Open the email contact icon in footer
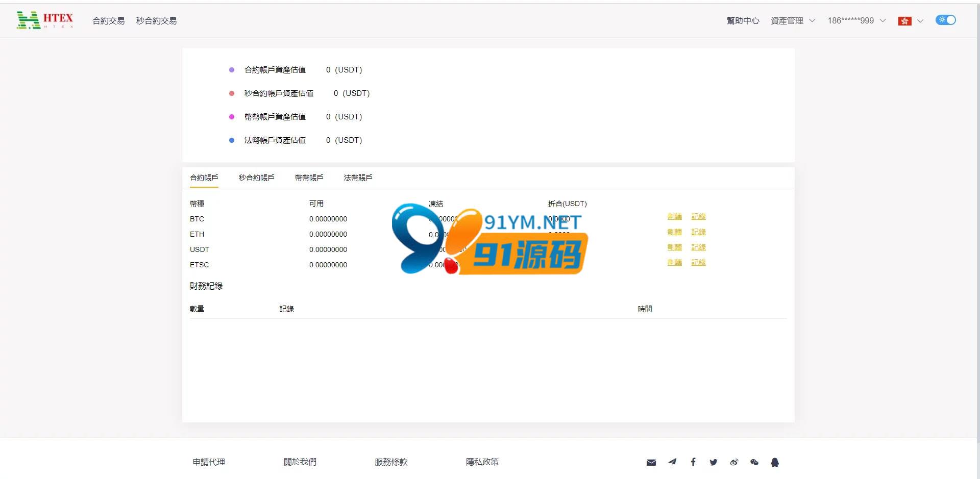Viewport: 980px width, 479px height. coord(651,462)
